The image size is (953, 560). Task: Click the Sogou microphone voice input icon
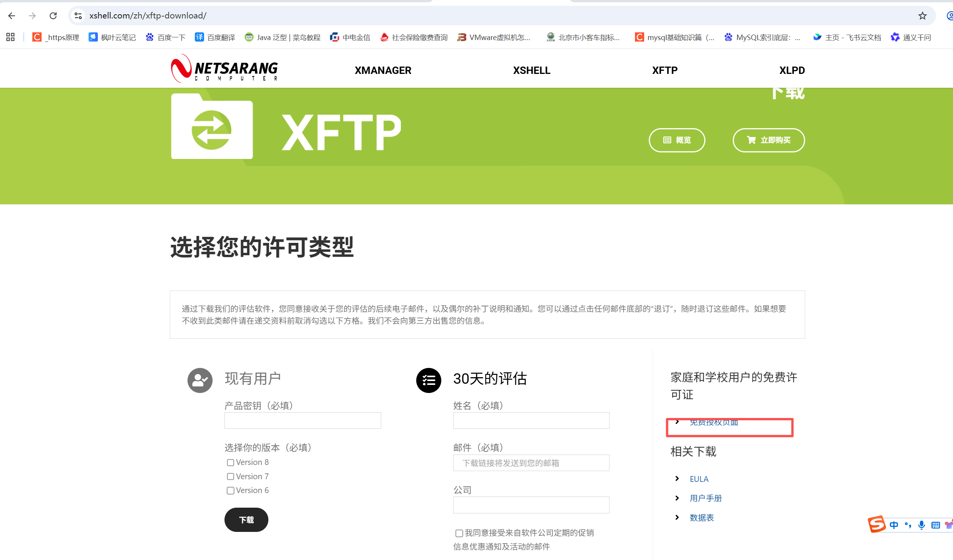[921, 525]
